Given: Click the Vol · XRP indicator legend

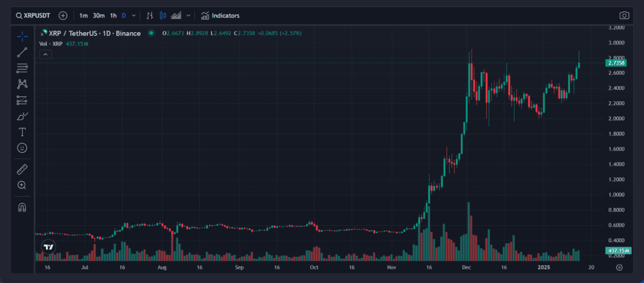Looking at the screenshot, I should click(52, 43).
